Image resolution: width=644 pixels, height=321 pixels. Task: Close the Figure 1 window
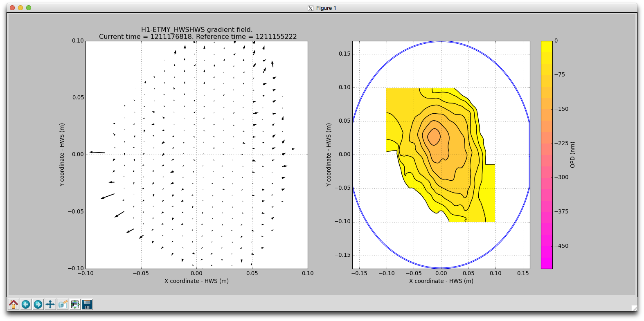[x=12, y=8]
